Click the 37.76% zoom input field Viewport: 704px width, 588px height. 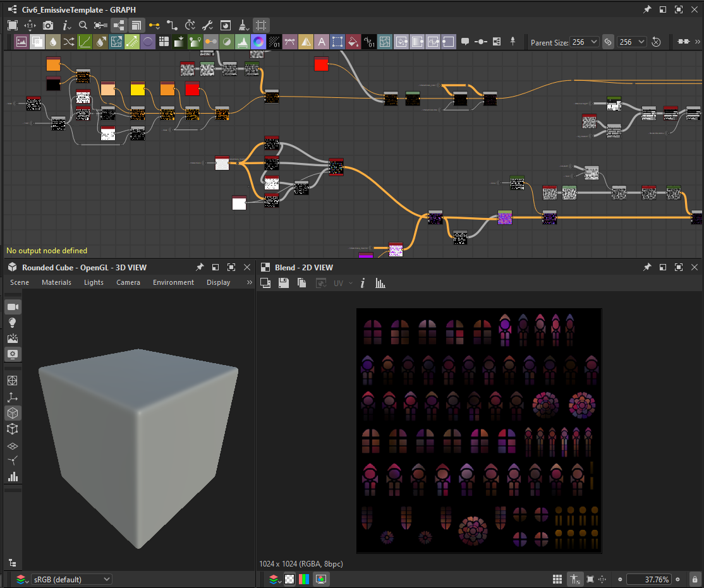click(649, 579)
